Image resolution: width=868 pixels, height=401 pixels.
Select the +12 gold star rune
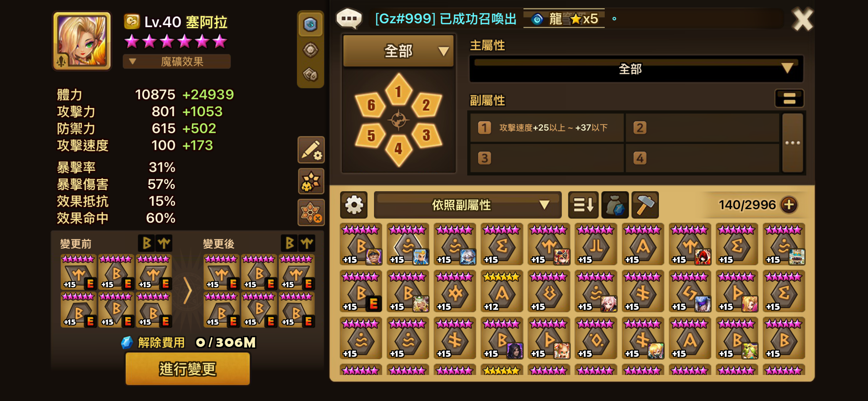[x=502, y=291]
